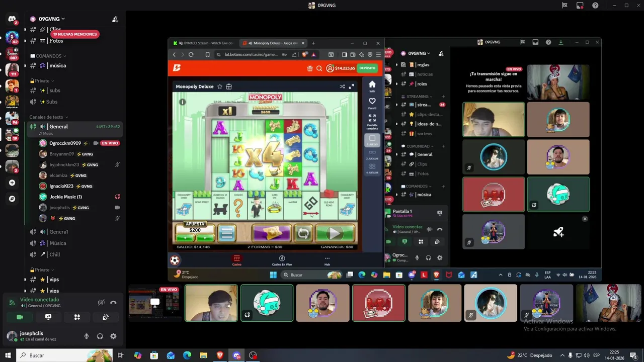
Task: Select user Ogrocckm0909 in voice list
Action: tap(65, 143)
